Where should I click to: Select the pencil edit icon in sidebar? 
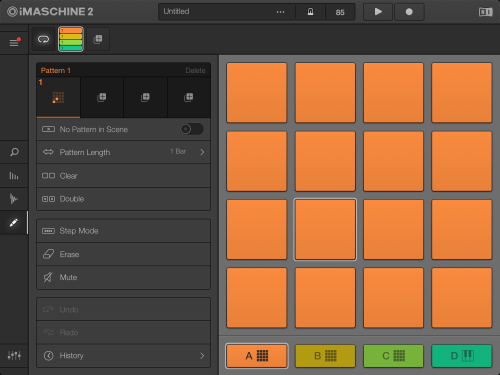coord(14,223)
